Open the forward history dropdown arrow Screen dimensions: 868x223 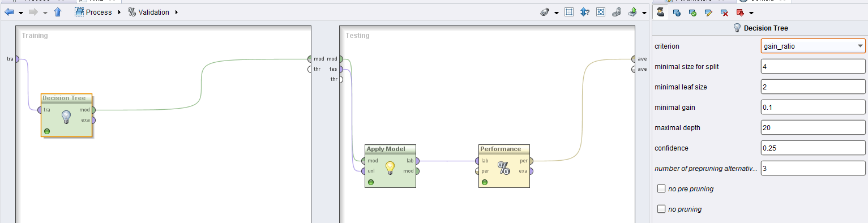[45, 12]
